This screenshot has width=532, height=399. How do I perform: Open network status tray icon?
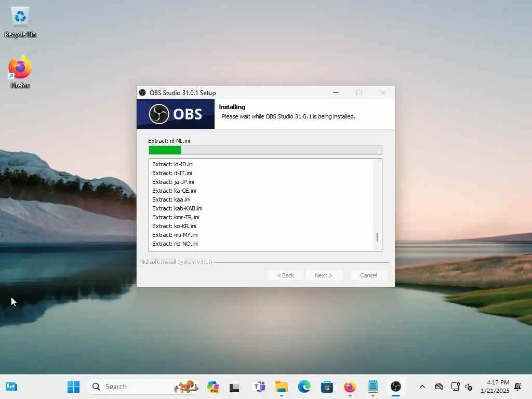tap(455, 387)
